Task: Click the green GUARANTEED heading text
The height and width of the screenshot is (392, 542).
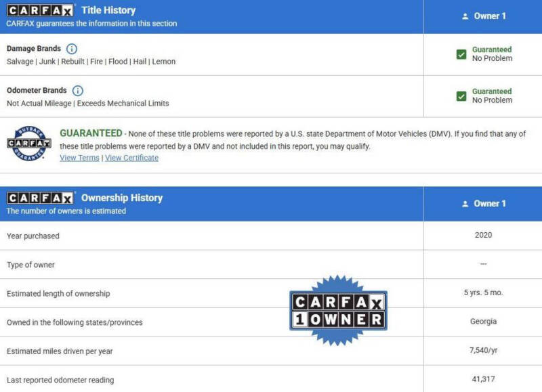Action: 91,133
